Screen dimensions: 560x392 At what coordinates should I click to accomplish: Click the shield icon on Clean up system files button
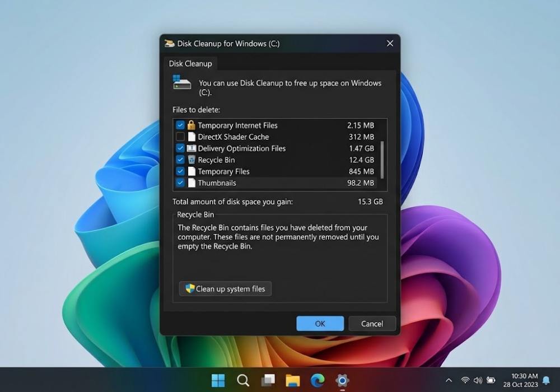tap(190, 288)
